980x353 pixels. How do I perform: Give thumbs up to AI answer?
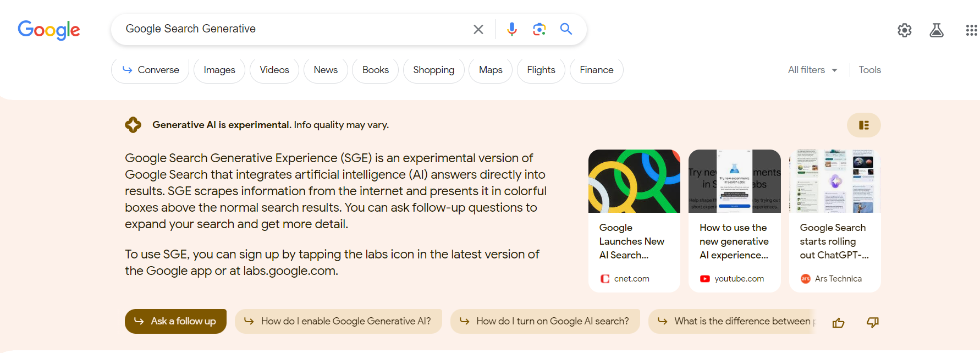pos(839,323)
